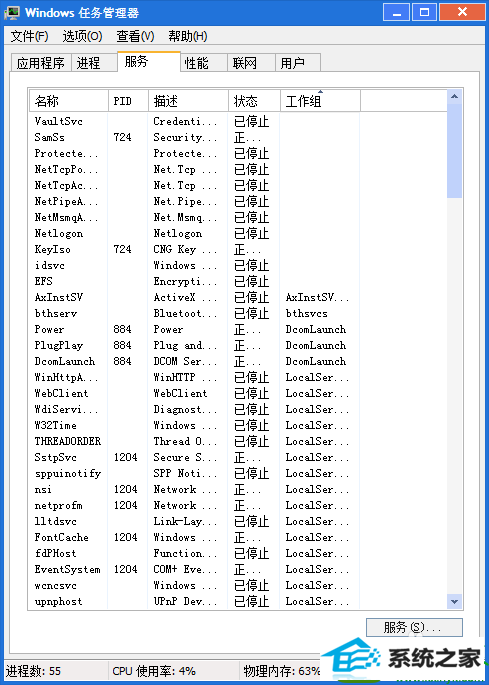Open the 帮助(H) menu
The image size is (489, 685).
[x=188, y=36]
